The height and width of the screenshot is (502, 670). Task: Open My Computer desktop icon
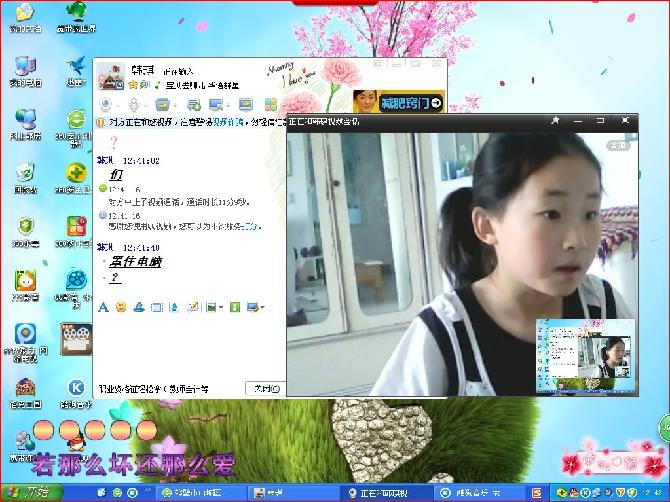click(x=25, y=71)
